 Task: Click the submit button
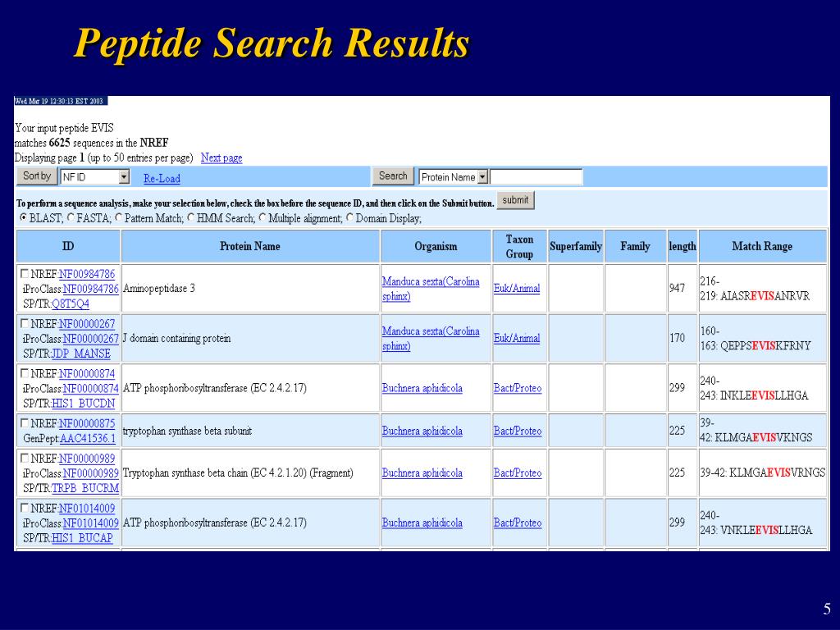515,200
